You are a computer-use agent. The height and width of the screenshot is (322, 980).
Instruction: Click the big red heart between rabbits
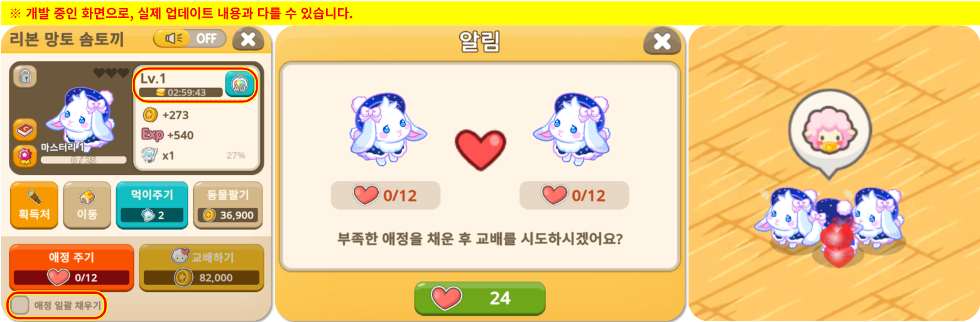(481, 149)
